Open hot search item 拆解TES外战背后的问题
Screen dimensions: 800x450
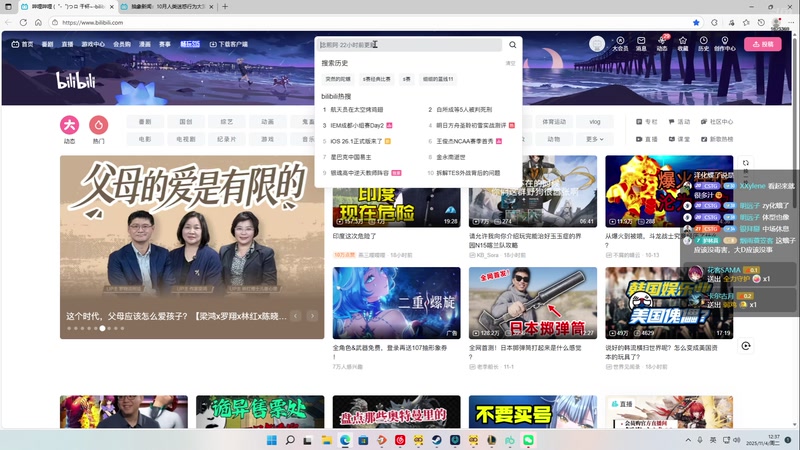point(468,173)
